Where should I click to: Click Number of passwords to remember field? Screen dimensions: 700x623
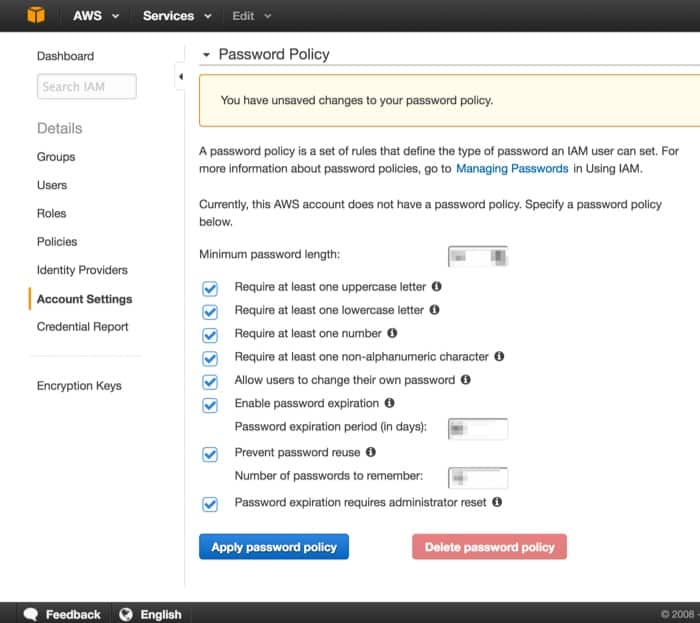[478, 478]
